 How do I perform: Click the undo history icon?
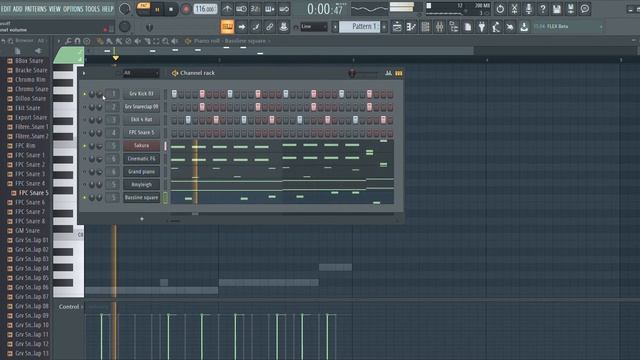pos(500,9)
